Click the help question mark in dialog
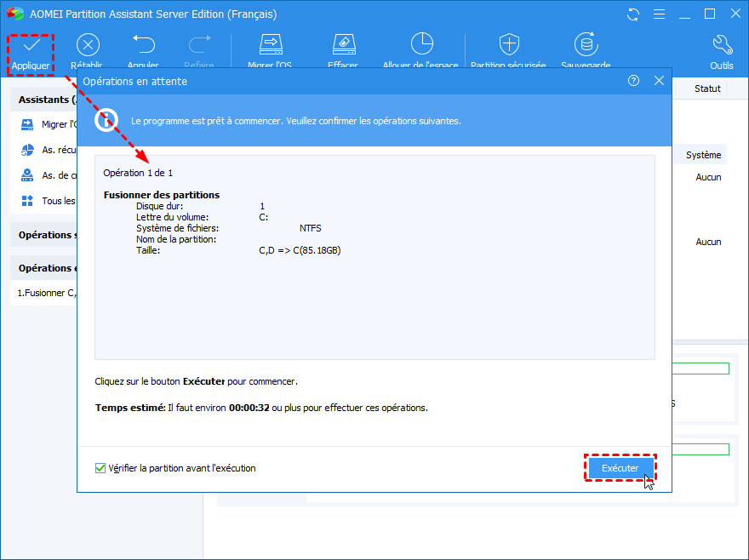 coord(633,81)
